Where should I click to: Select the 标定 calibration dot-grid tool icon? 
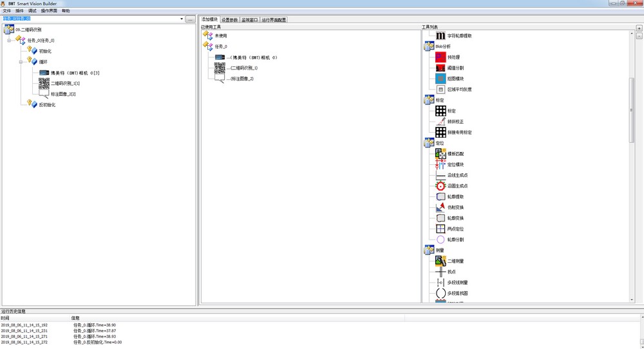[x=440, y=111]
